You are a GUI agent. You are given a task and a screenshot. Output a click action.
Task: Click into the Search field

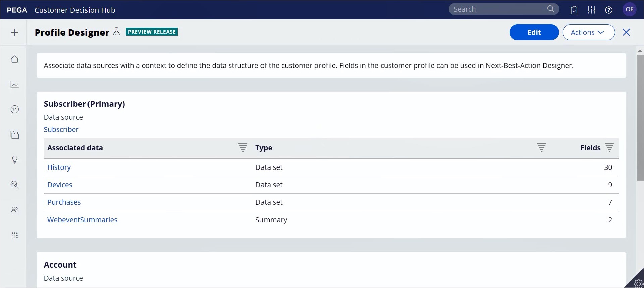(499, 9)
